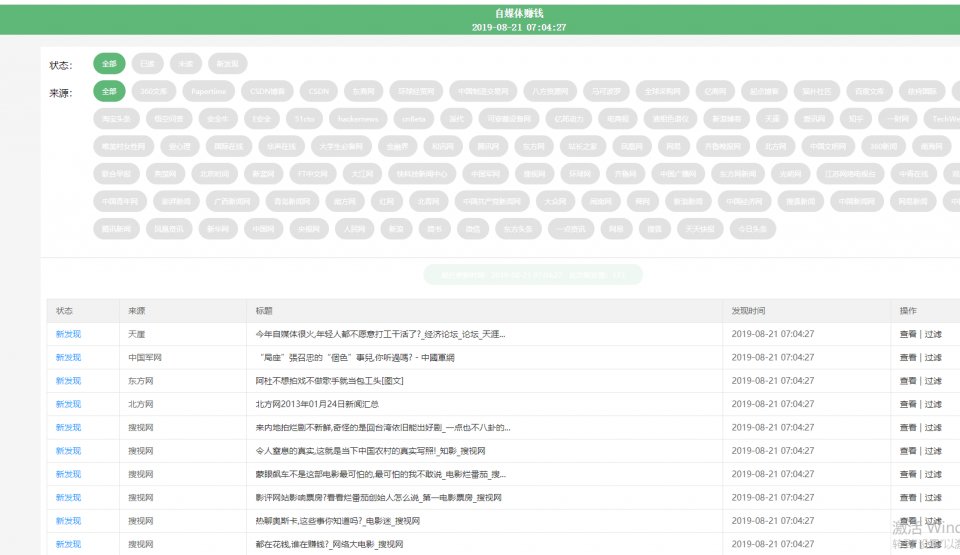Select the 全部 chip in the 状态 row
960x555 pixels.
109,64
